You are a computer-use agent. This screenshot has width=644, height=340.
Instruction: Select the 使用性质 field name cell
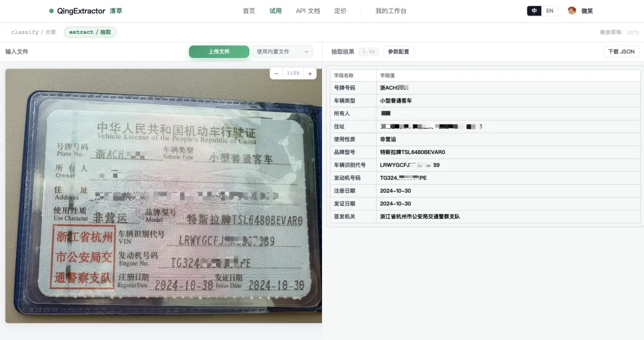pyautogui.click(x=353, y=139)
